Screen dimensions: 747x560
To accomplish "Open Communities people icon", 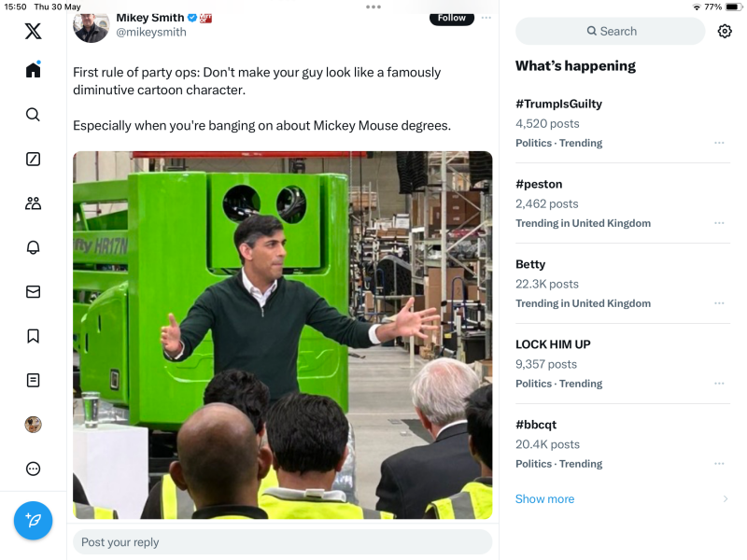I will coord(33,203).
